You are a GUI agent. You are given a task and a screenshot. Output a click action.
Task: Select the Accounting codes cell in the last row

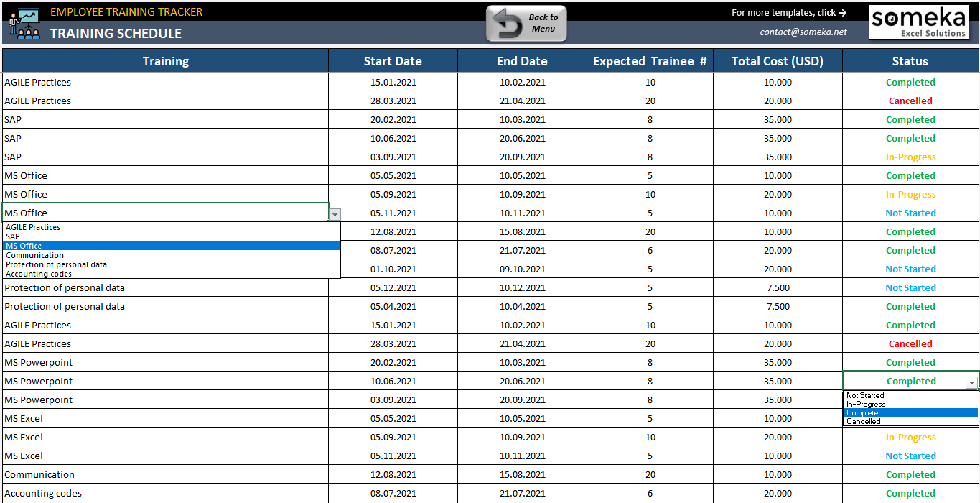165,493
